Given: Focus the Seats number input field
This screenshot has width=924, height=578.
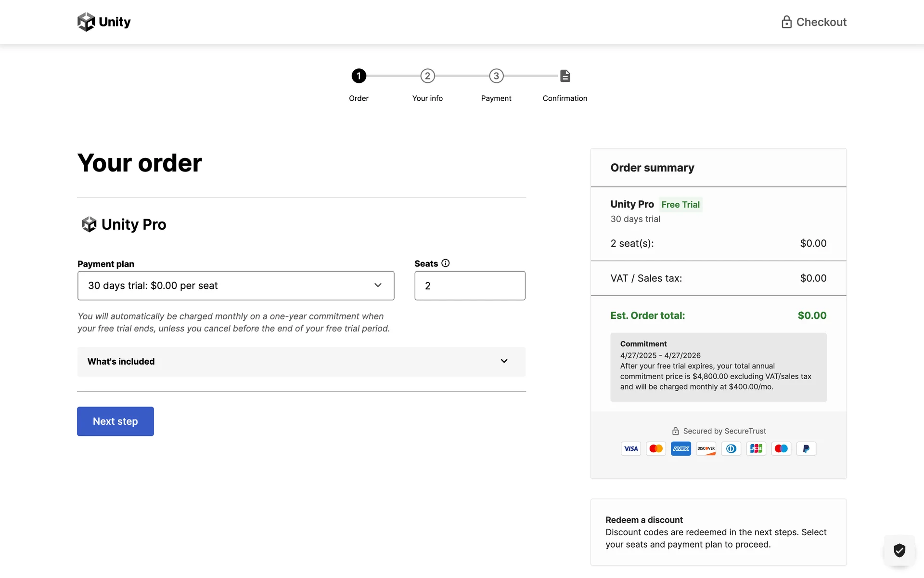Looking at the screenshot, I should [470, 286].
